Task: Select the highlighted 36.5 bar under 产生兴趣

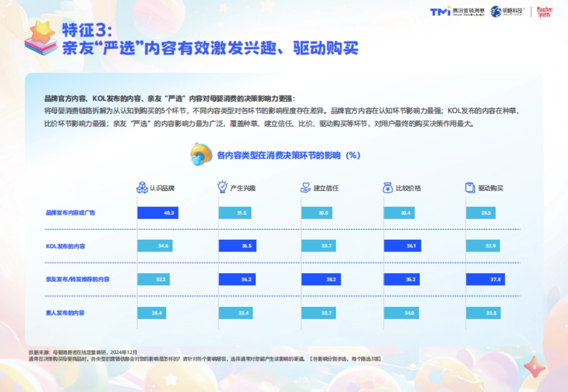Action: pyautogui.click(x=238, y=246)
